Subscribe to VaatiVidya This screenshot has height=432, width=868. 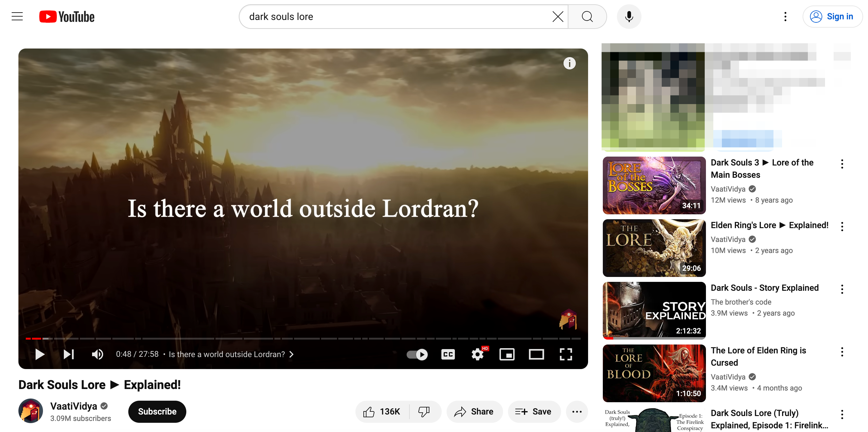pyautogui.click(x=157, y=411)
